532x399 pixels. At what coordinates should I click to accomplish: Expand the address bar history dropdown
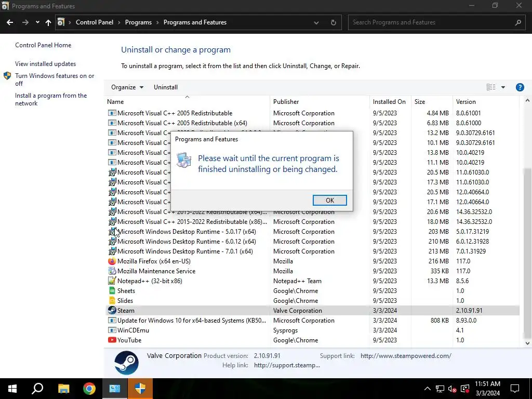[316, 22]
